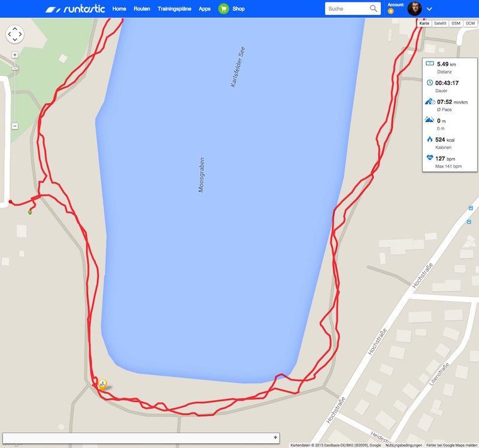This screenshot has height=448, width=479.
Task: Switch map to Satellit view
Action: coord(440,23)
